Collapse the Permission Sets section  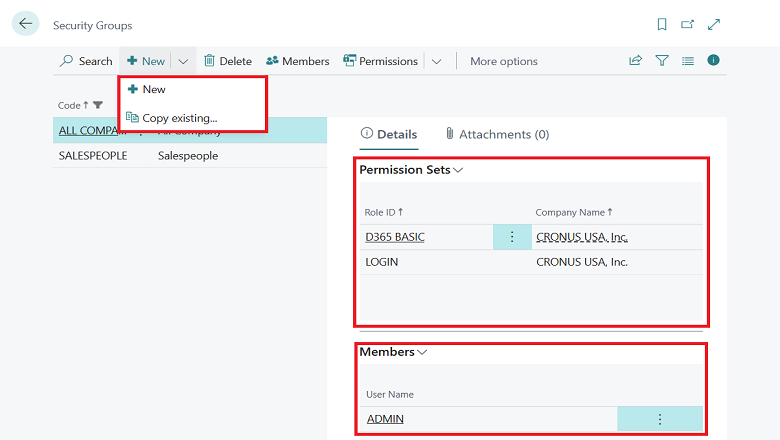tap(411, 170)
